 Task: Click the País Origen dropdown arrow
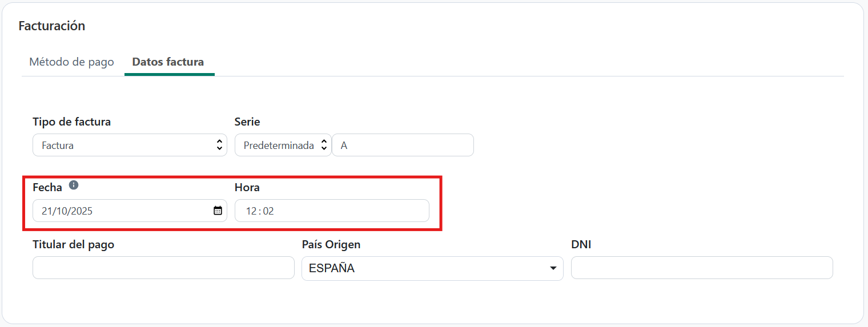[552, 268]
